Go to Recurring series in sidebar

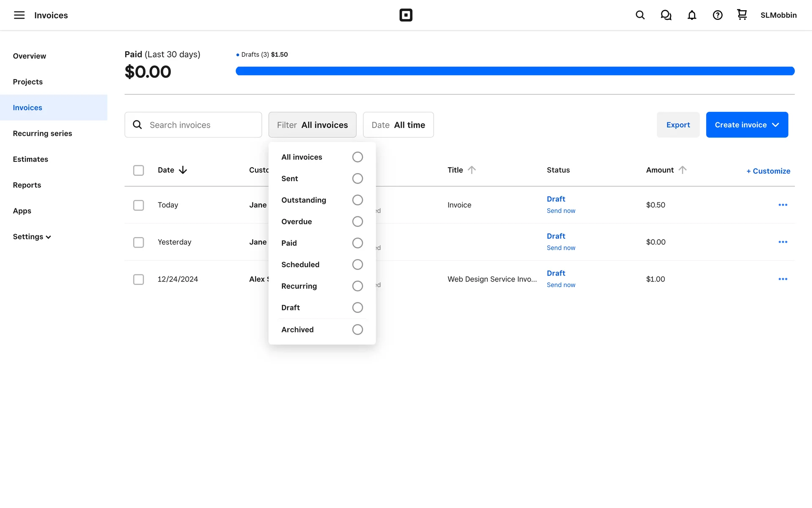tap(42, 133)
